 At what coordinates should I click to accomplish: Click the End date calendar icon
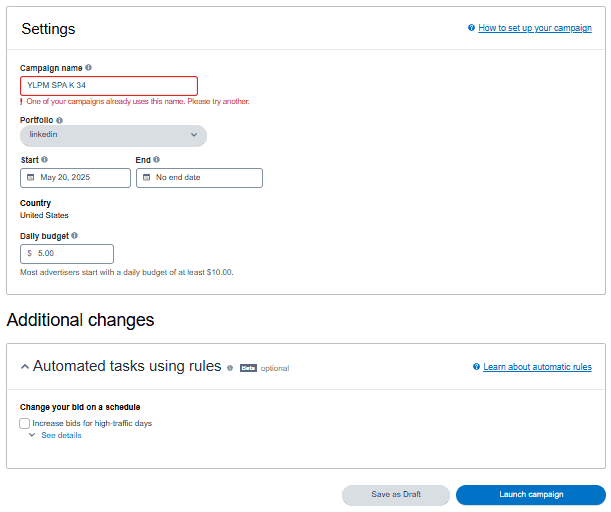[x=146, y=178]
